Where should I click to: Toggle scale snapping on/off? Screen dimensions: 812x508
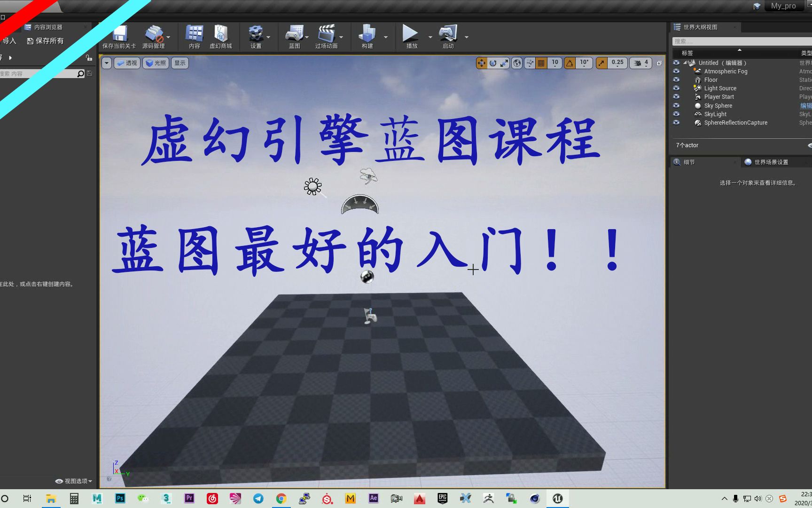click(601, 63)
